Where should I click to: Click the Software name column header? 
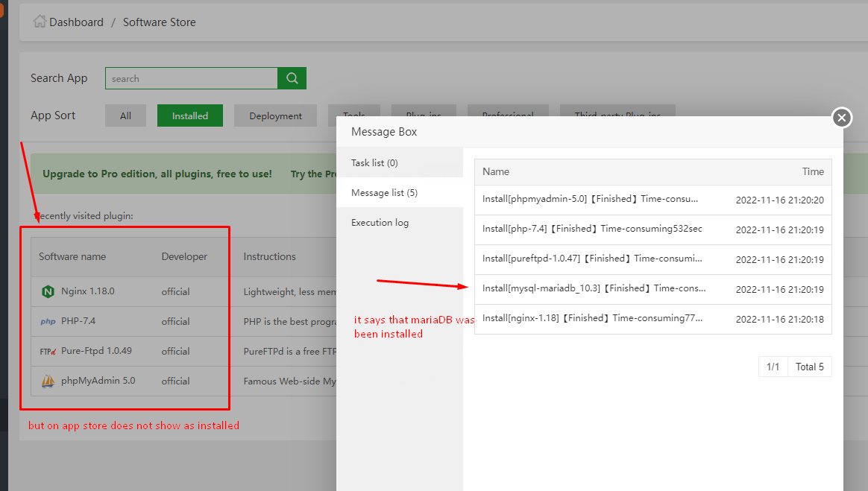[x=72, y=256]
